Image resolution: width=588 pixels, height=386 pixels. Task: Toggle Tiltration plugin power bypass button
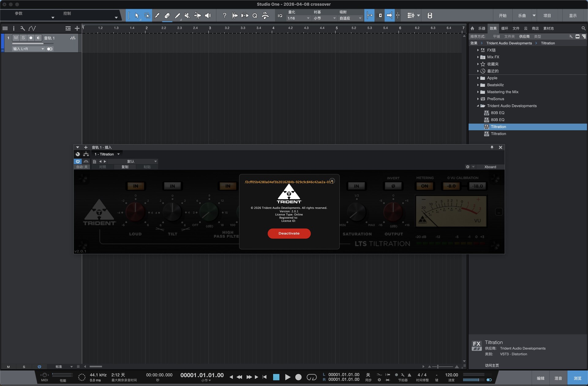pyautogui.click(x=77, y=161)
